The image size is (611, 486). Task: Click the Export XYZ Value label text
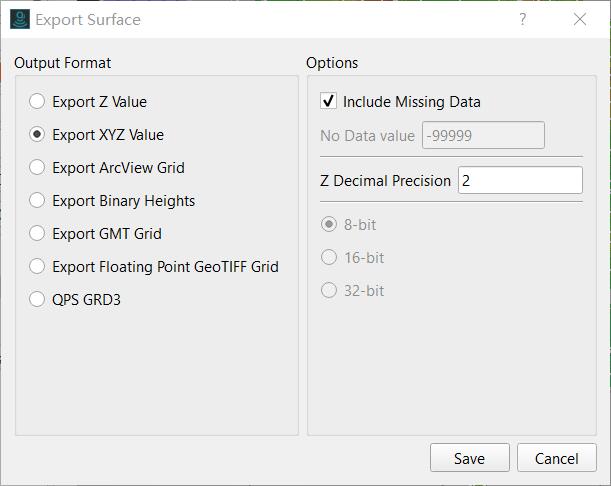coord(108,135)
